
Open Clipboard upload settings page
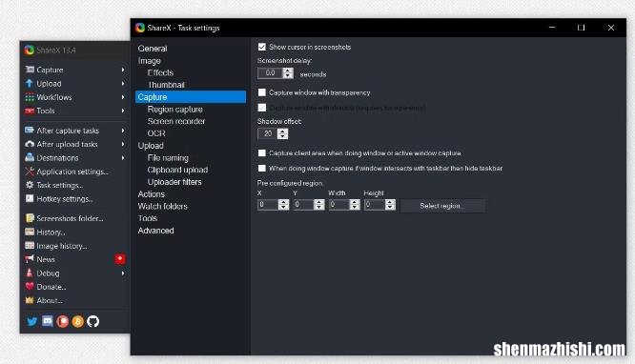pyautogui.click(x=177, y=170)
